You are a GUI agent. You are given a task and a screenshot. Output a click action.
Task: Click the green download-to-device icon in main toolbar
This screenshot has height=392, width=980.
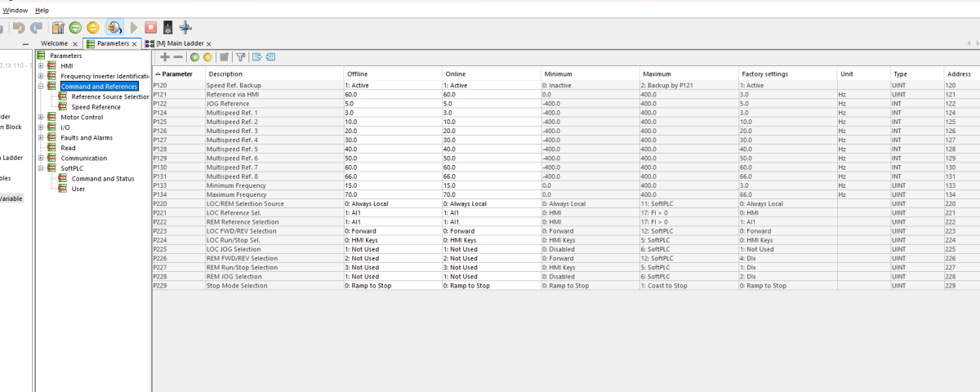[x=75, y=27]
